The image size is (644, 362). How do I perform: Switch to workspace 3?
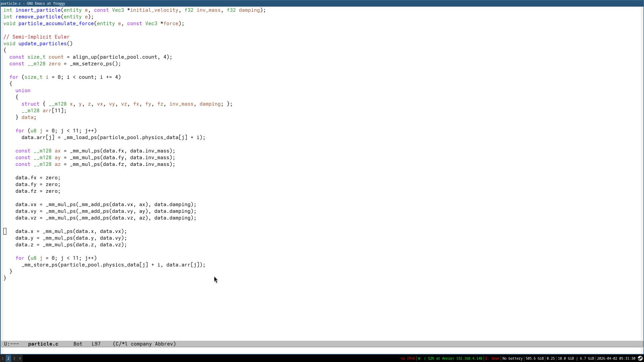[14, 358]
